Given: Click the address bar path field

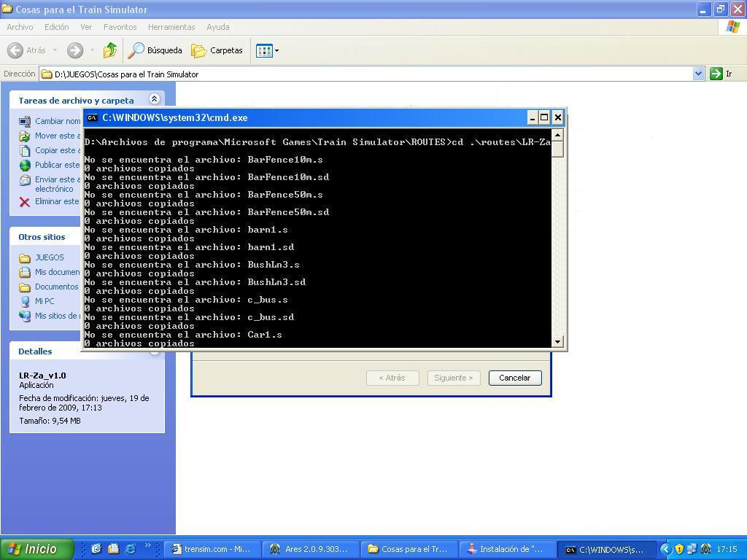Looking at the screenshot, I should (x=365, y=74).
